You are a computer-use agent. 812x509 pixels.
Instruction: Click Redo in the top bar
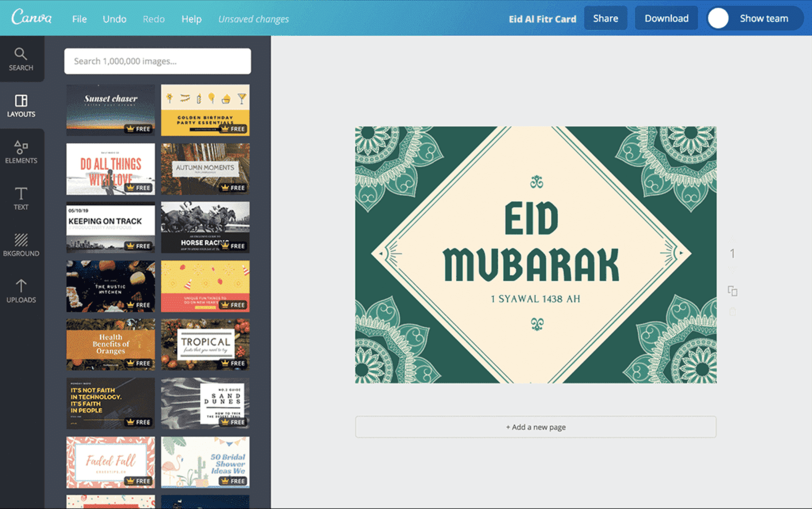click(154, 19)
